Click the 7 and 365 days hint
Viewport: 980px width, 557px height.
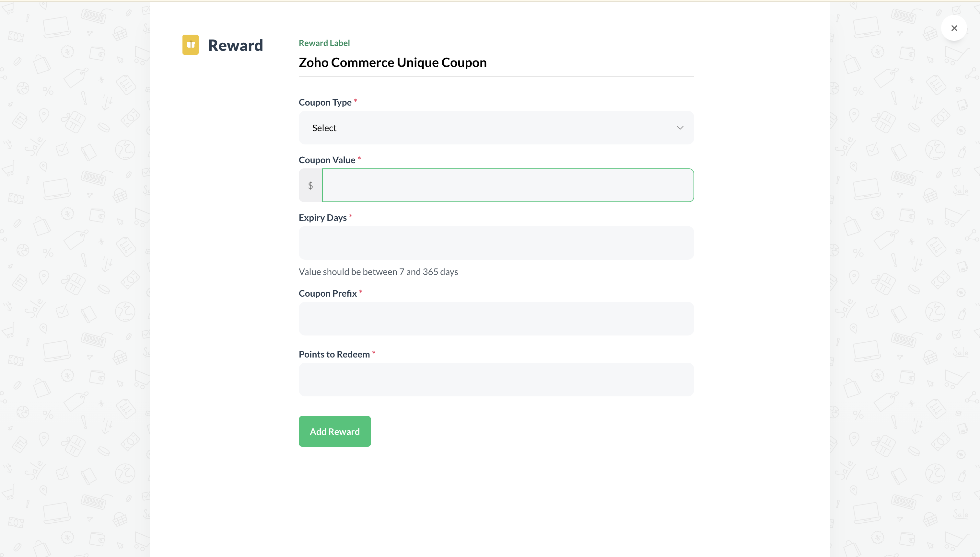(x=378, y=272)
